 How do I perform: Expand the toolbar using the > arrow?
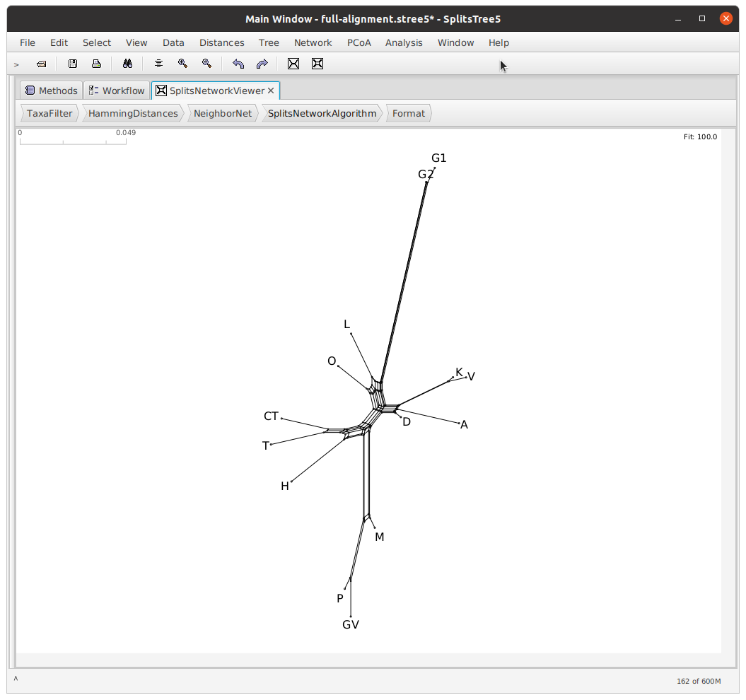(16, 64)
